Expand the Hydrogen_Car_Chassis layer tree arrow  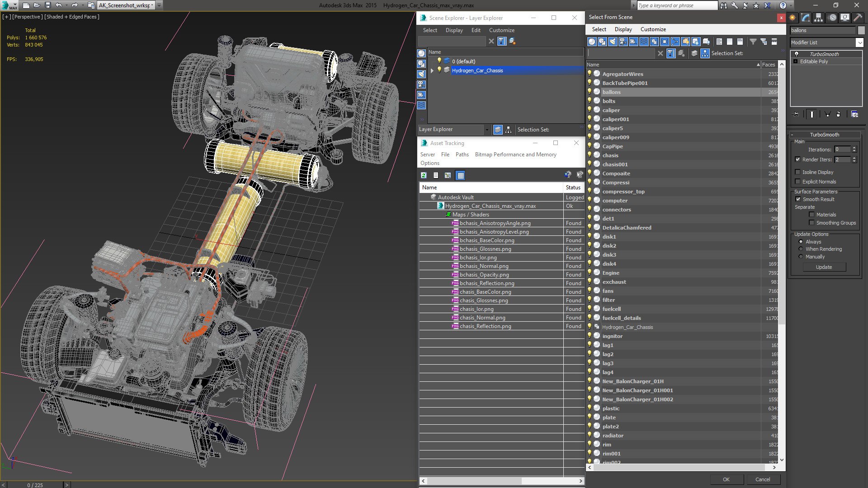click(432, 70)
